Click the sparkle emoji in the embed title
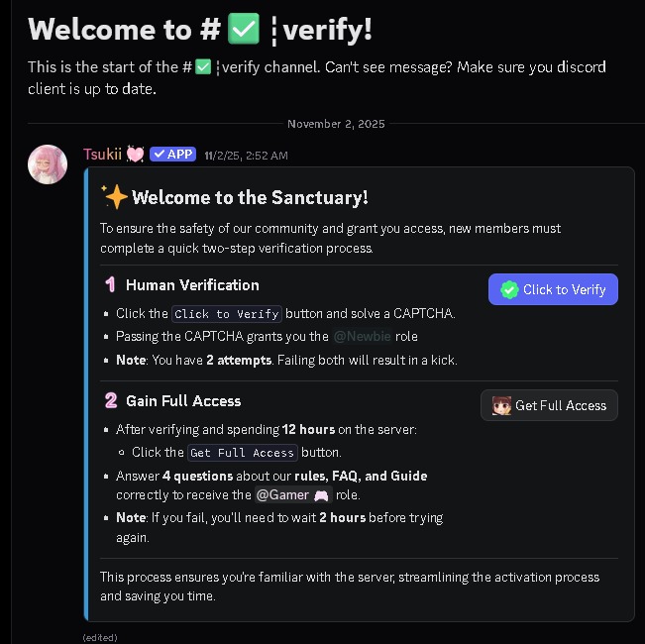 (x=115, y=197)
